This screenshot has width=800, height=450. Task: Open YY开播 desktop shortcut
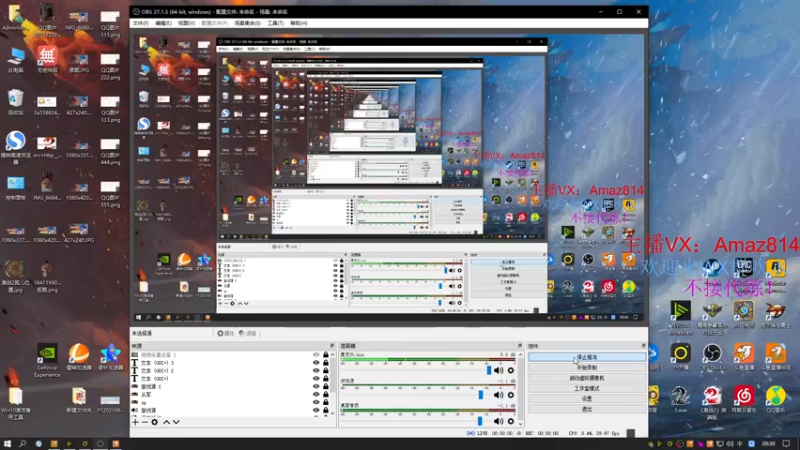[x=681, y=357]
